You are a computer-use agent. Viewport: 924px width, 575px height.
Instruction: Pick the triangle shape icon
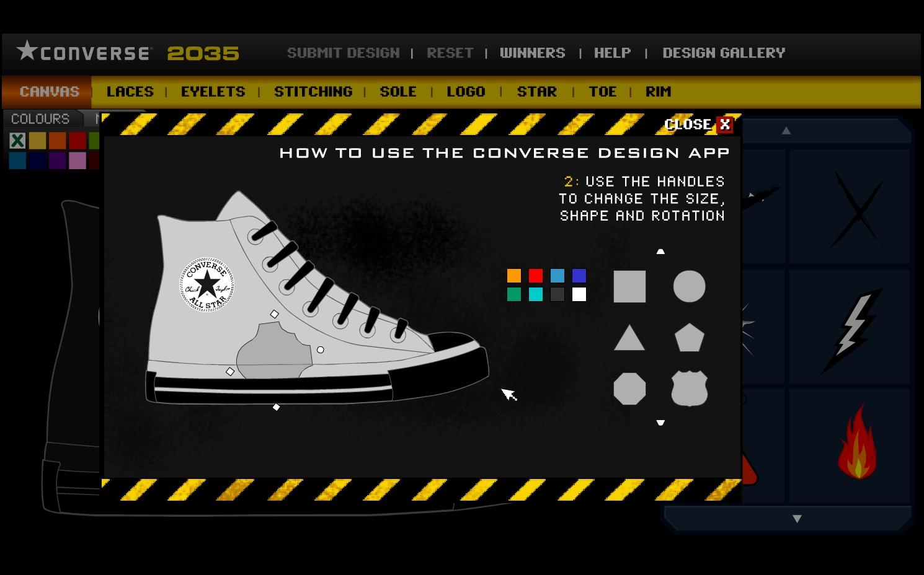coord(629,339)
